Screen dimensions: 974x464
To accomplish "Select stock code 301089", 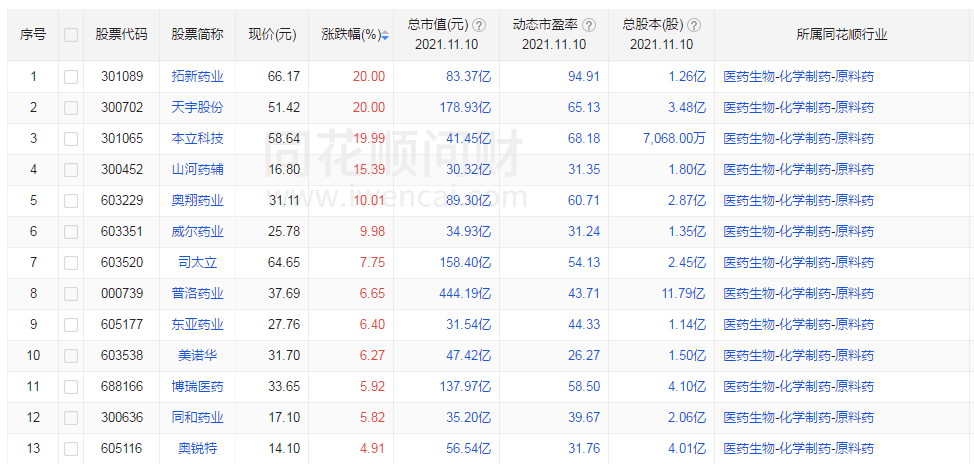I will coord(122,77).
